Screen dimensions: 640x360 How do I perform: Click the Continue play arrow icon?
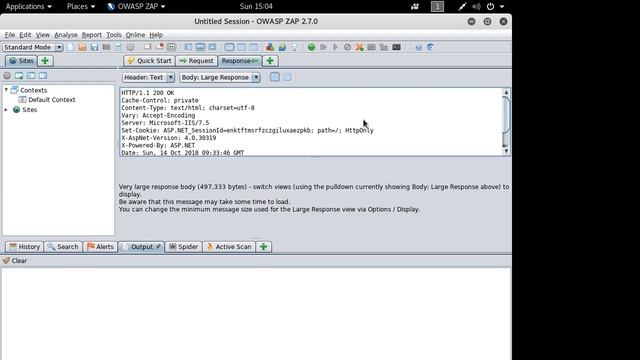click(336, 47)
